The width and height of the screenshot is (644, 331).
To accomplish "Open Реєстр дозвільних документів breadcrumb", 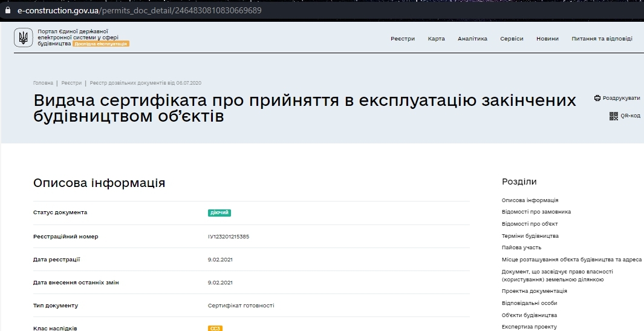I will pyautogui.click(x=145, y=83).
